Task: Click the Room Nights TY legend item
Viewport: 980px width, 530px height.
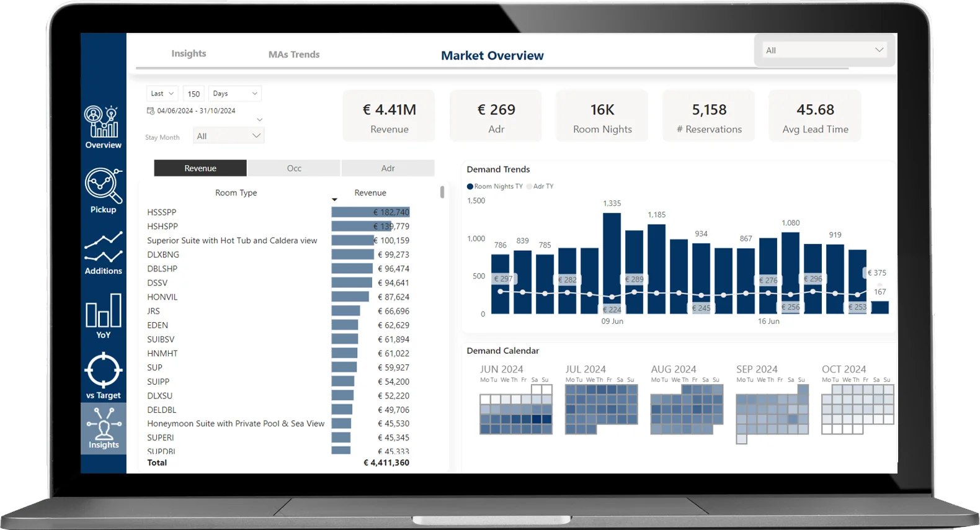Action: pyautogui.click(x=495, y=186)
